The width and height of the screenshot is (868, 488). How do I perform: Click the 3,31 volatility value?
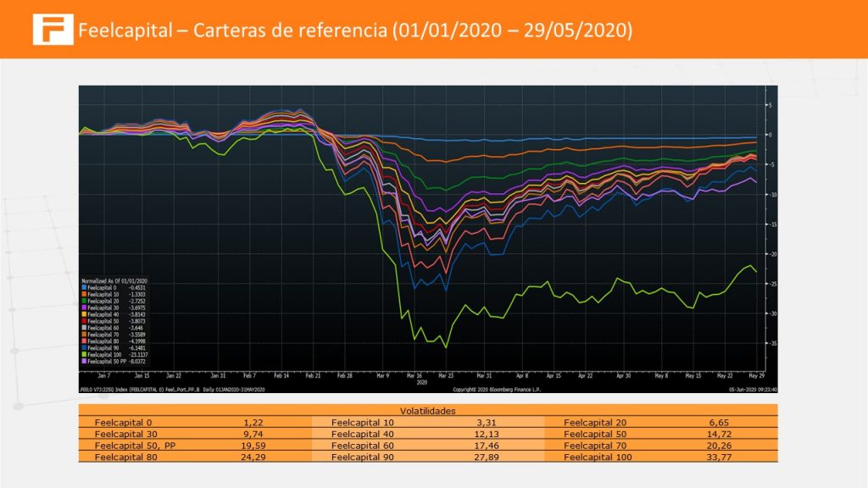486,422
